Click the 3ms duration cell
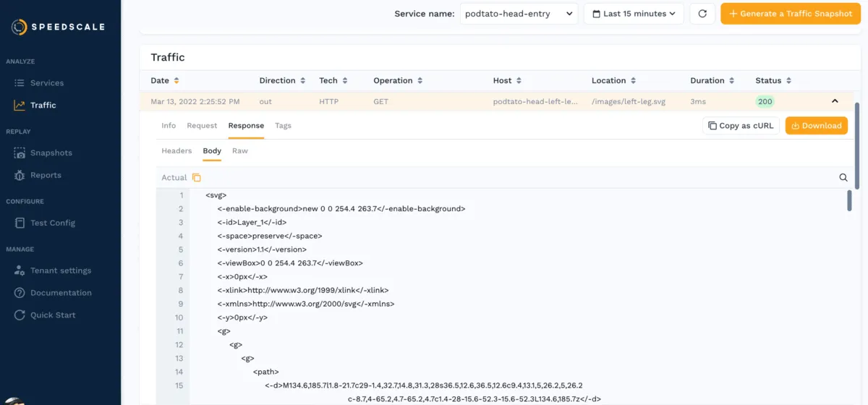Image resolution: width=868 pixels, height=405 pixels. [698, 102]
